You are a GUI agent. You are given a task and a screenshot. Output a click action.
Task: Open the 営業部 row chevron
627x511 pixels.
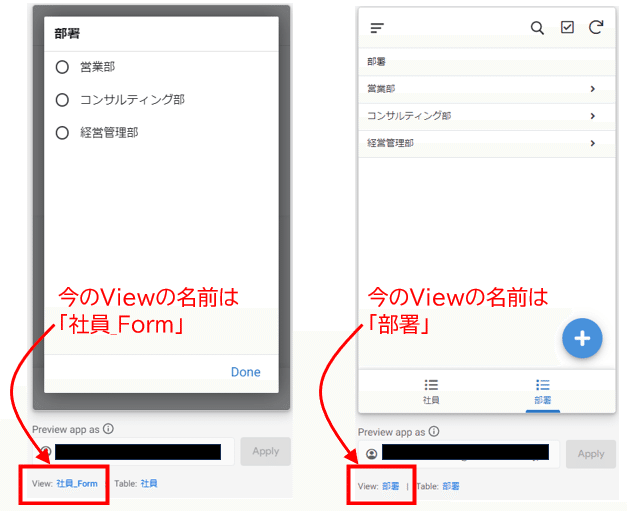click(593, 89)
